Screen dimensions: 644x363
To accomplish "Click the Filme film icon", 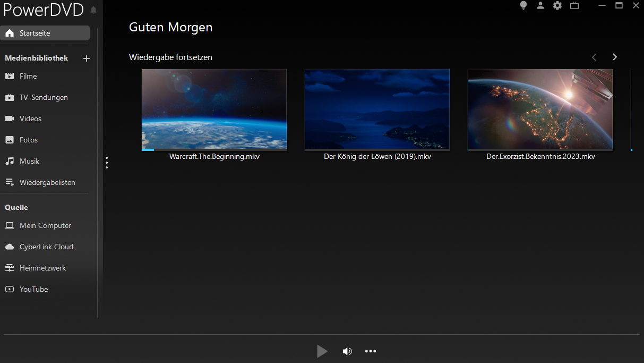I will pos(10,76).
